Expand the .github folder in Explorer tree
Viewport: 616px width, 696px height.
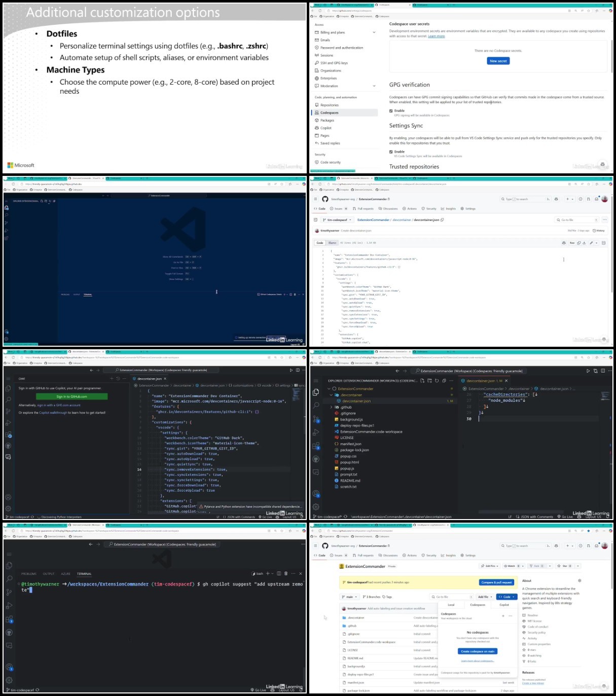point(331,407)
